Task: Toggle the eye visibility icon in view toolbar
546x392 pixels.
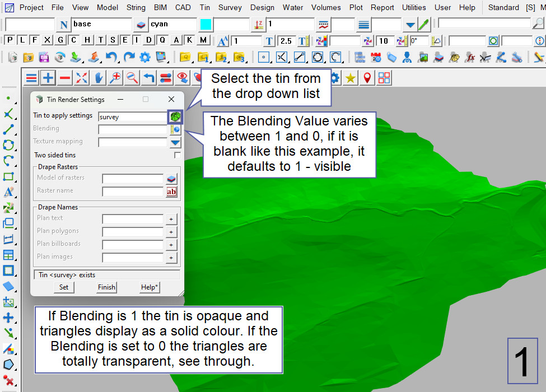Action: 182,78
